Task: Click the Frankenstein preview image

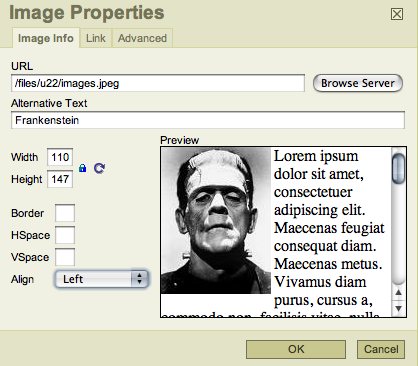Action: pyautogui.click(x=216, y=221)
